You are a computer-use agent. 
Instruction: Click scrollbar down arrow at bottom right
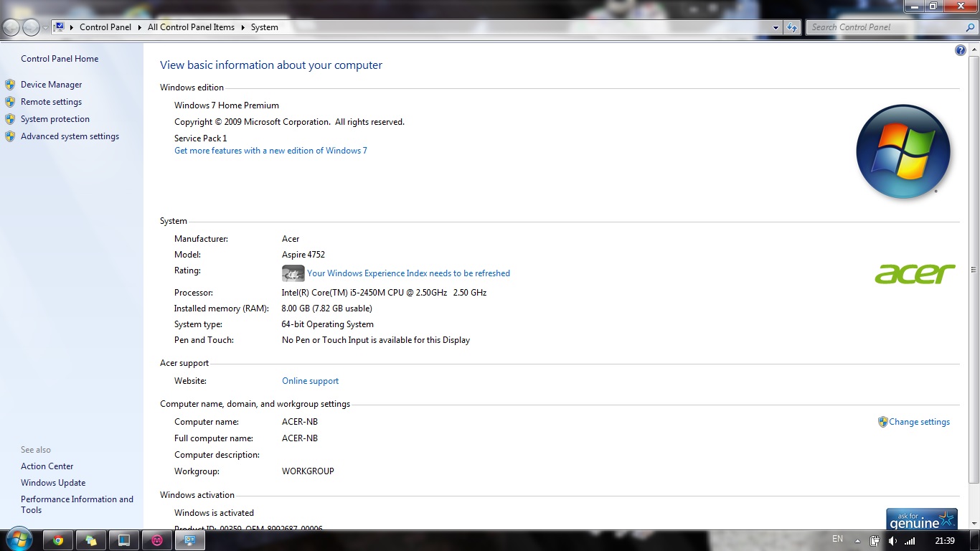click(974, 524)
